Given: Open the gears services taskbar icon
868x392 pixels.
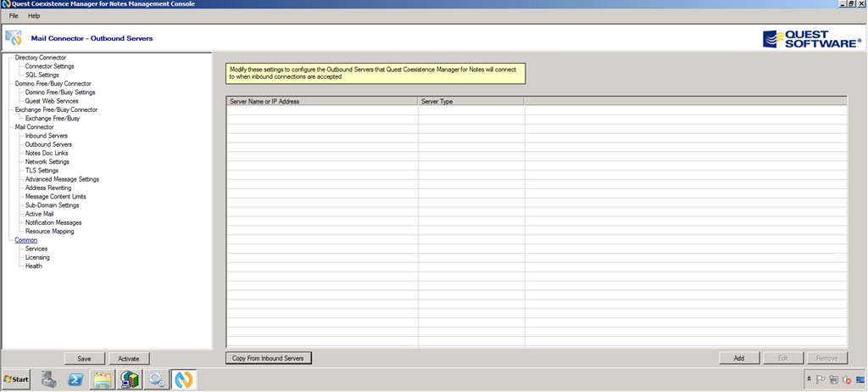Looking at the screenshot, I should point(156,380).
